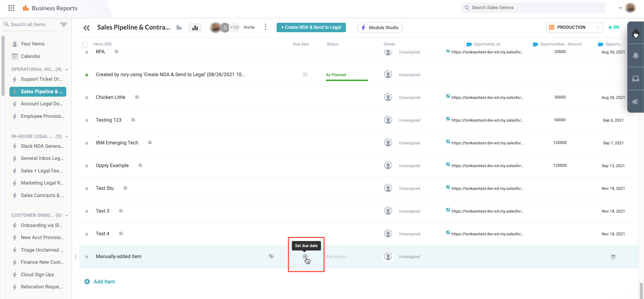Open the bar chart reports view

coord(195,28)
